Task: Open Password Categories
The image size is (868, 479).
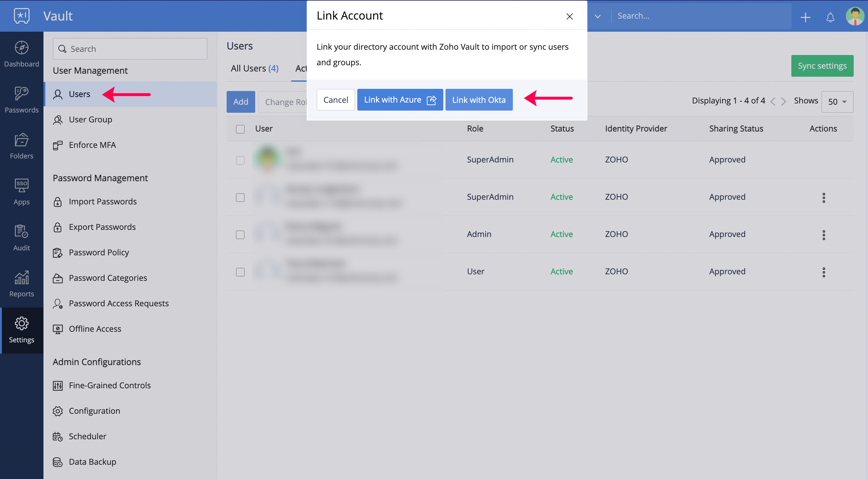Action: (130, 278)
